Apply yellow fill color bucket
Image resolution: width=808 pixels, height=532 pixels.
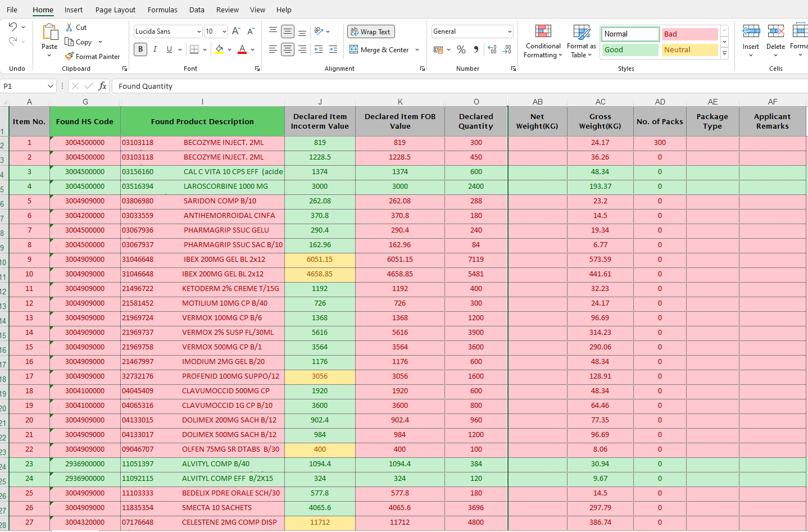coord(219,49)
